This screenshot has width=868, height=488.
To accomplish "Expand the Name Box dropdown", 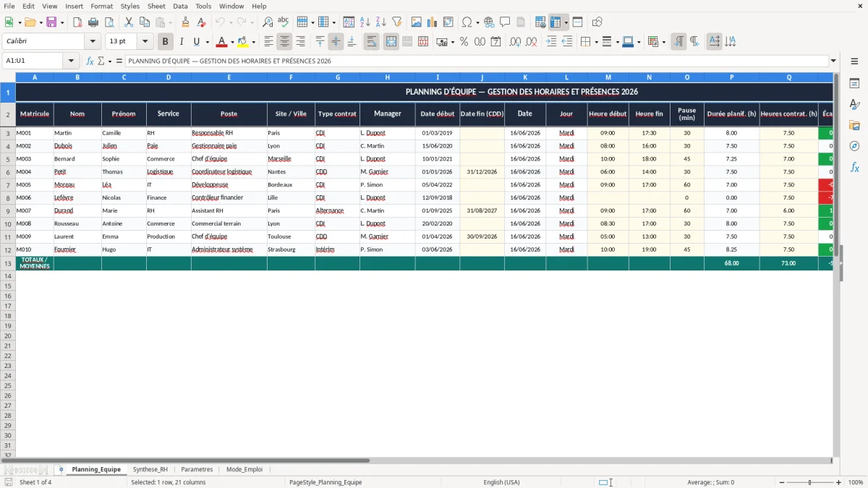I will (71, 61).
